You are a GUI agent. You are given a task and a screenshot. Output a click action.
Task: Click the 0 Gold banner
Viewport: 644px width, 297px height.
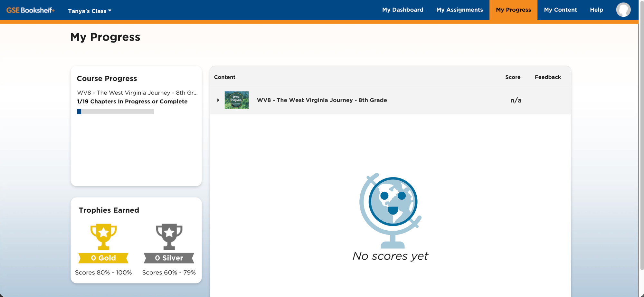(103, 258)
